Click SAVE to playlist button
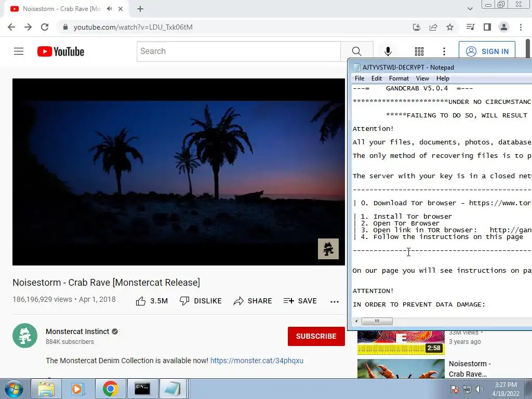The image size is (532, 399). pyautogui.click(x=300, y=301)
